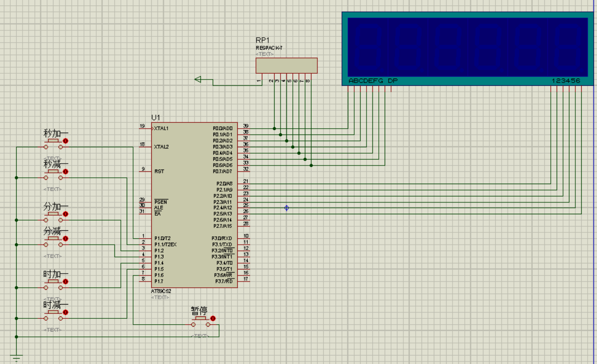Click the P2.0/A8 pin label
The width and height of the screenshot is (597, 364).
[x=224, y=184]
